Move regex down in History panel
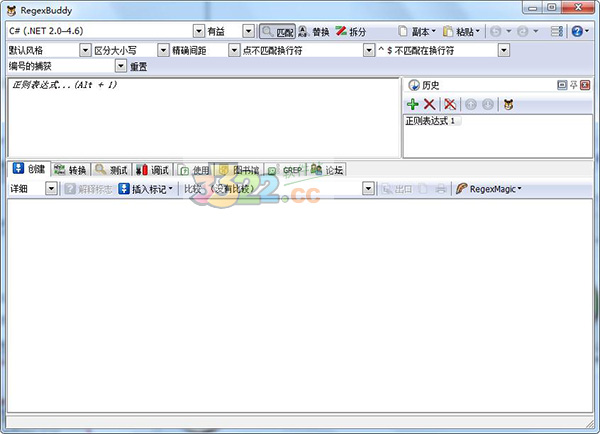 point(488,104)
